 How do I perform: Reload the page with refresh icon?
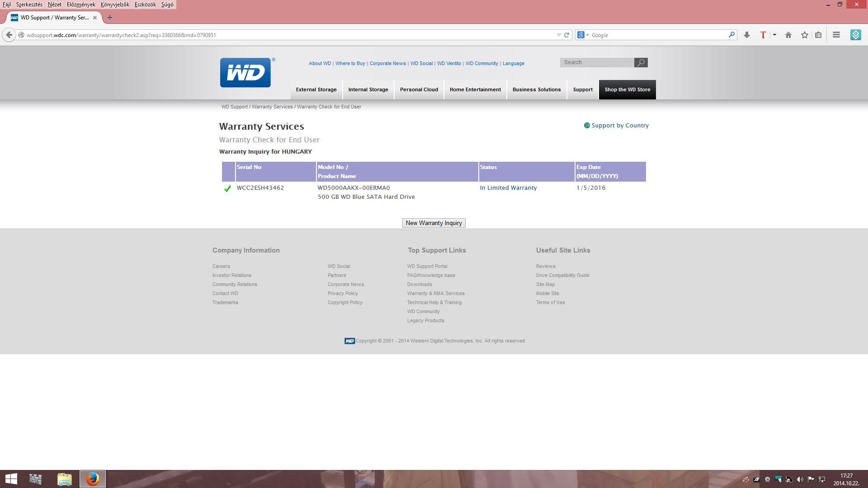pyautogui.click(x=566, y=35)
